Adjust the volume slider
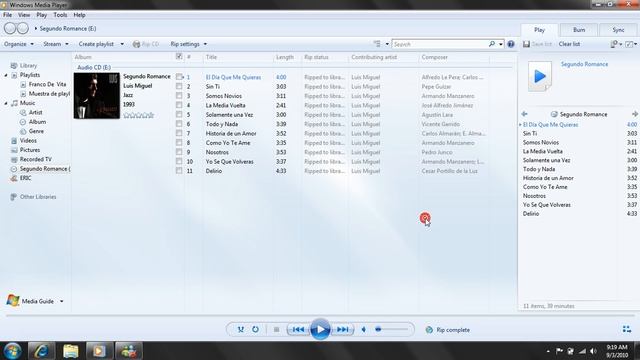Screen dimensions: 640x360 coord(392,329)
